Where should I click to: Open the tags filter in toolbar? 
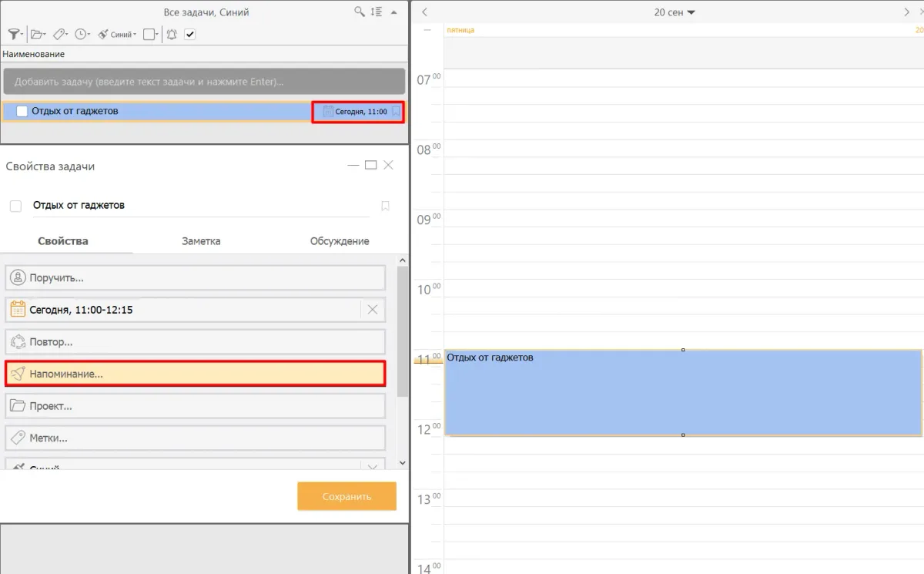click(60, 34)
